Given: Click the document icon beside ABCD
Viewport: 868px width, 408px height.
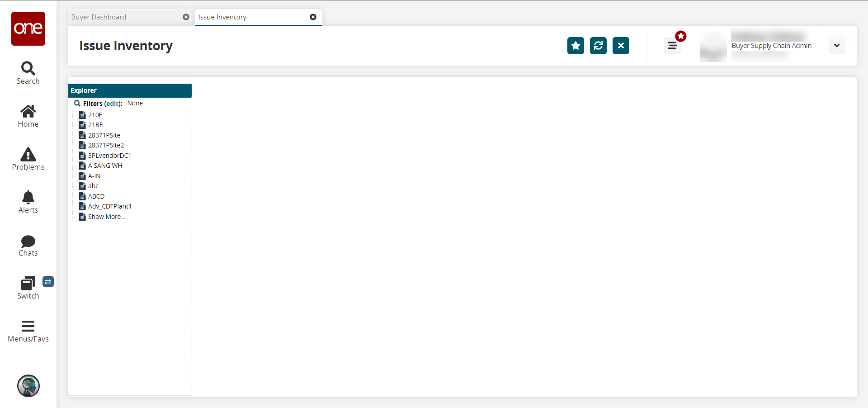Looking at the screenshot, I should [82, 196].
